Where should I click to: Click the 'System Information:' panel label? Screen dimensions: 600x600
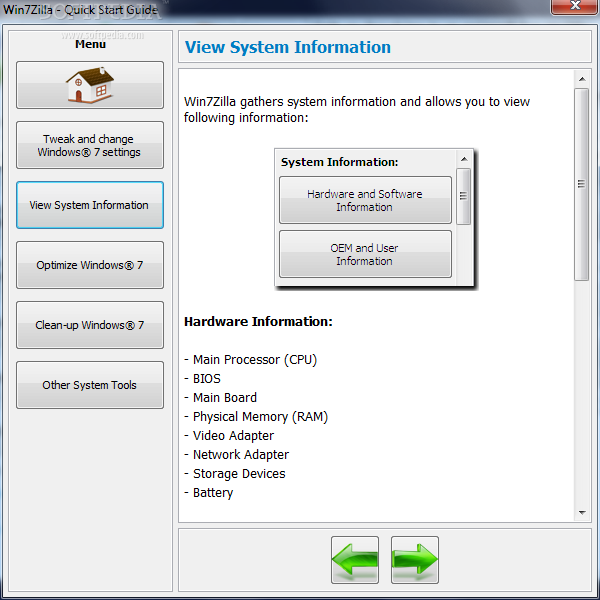click(x=339, y=162)
